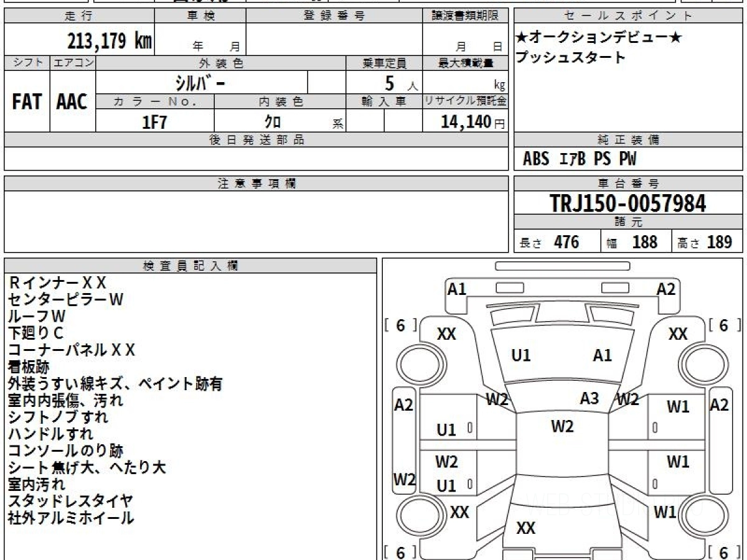Viewport: 747px width, 560px height.
Task: Select the note RインナーXX
Action: pos(57,283)
